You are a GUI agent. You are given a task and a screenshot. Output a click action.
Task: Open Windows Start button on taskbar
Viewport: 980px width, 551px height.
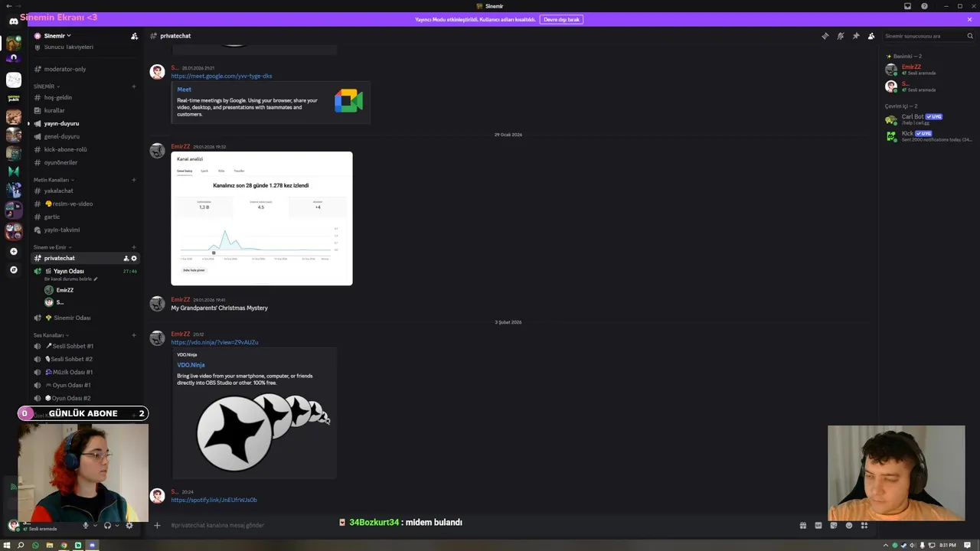(x=7, y=545)
